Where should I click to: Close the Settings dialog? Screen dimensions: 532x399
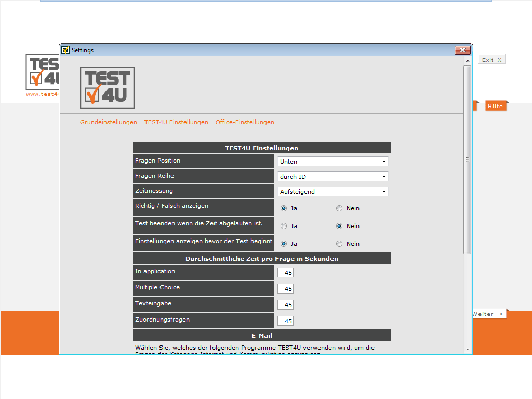(x=462, y=50)
